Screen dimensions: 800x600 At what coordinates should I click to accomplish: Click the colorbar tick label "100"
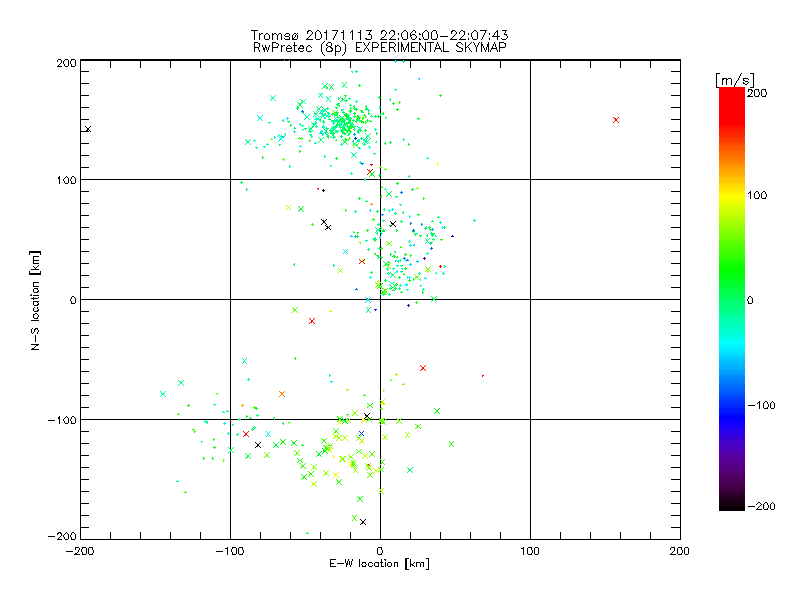[x=757, y=195]
